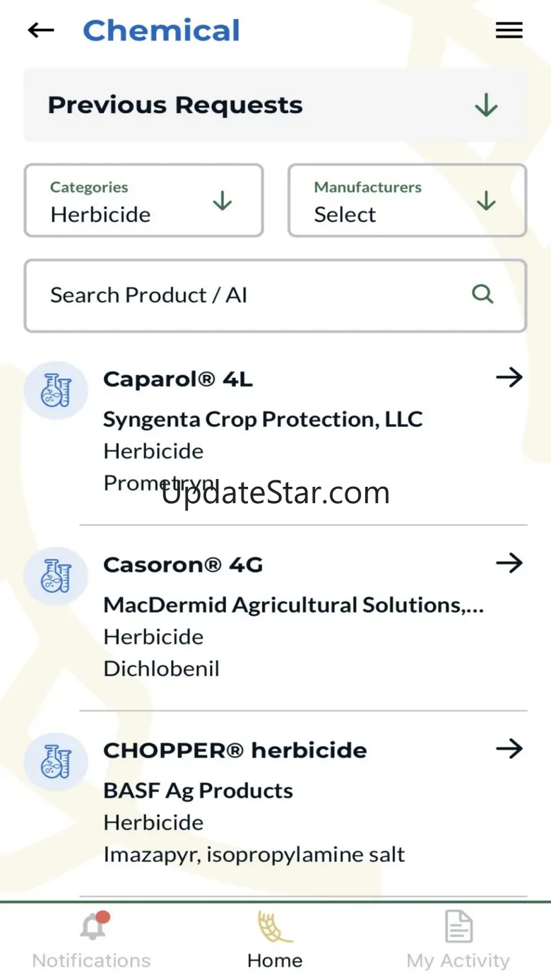Open the Categories dropdown
The width and height of the screenshot is (551, 980).
click(x=144, y=201)
